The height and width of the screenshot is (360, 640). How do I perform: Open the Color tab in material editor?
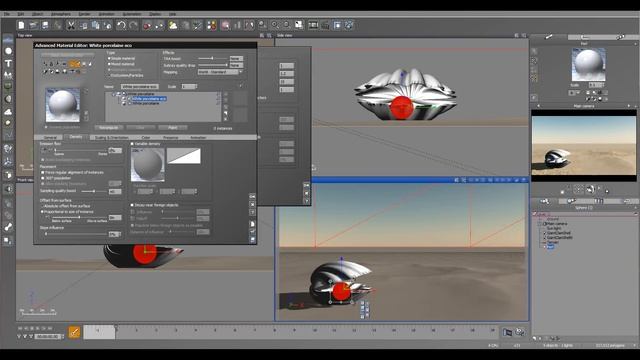click(146, 138)
